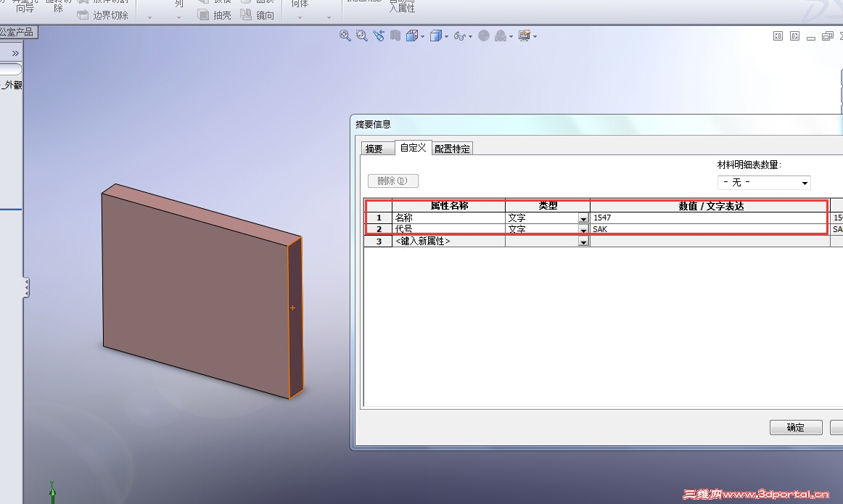Open type dropdown in <键入新属性> row
Screen dimensions: 843x504
pos(583,241)
